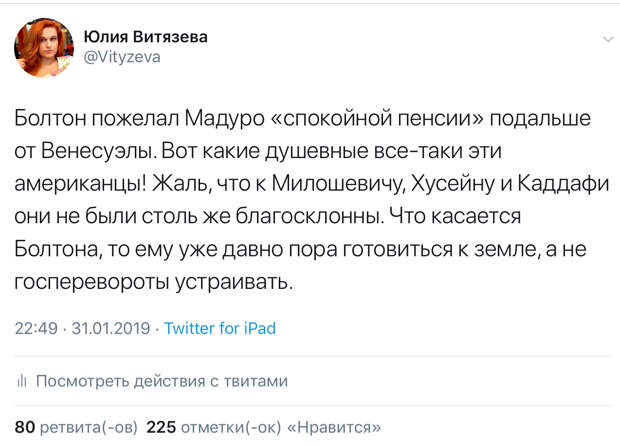Viewport: 620px width, 446px height.
Task: Expand the tweet options chevron
Action: click(x=608, y=39)
